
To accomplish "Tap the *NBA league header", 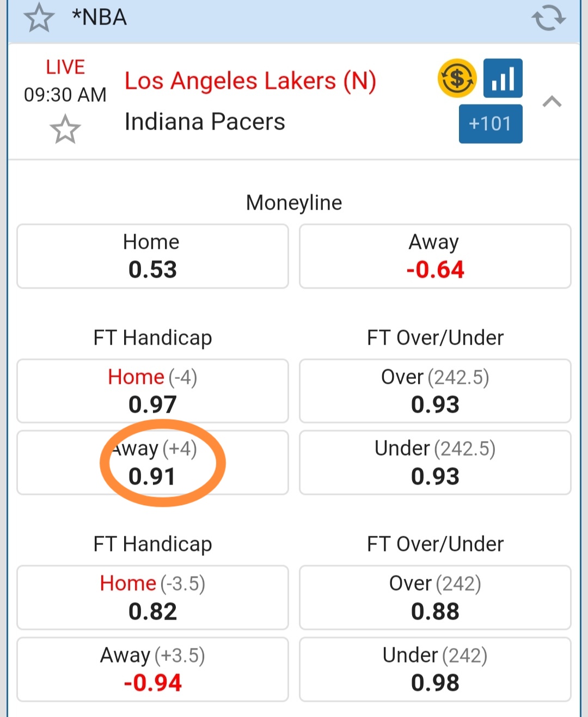I will click(x=100, y=17).
